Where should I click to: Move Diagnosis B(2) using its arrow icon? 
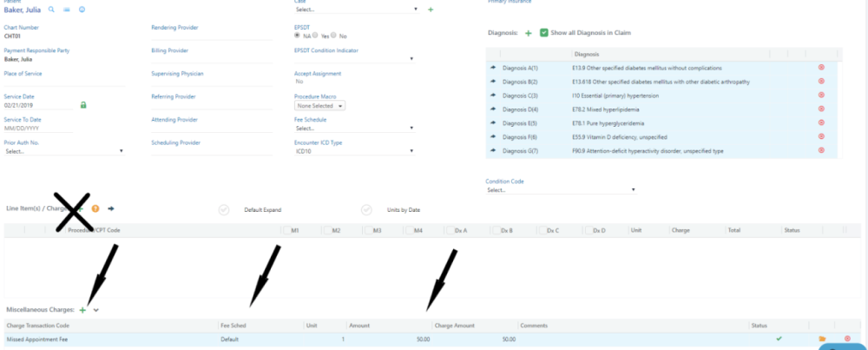[x=493, y=82]
